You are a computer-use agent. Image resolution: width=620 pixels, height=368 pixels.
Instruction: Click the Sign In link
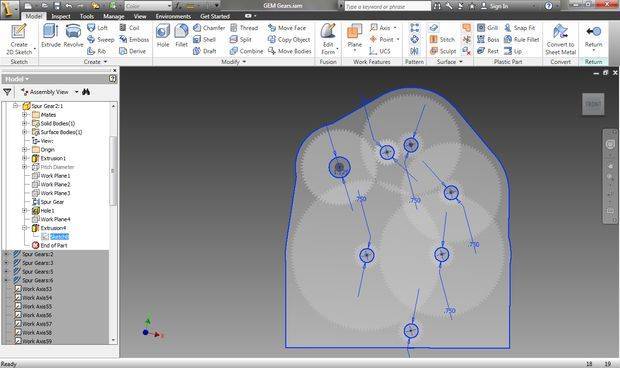[x=499, y=6]
